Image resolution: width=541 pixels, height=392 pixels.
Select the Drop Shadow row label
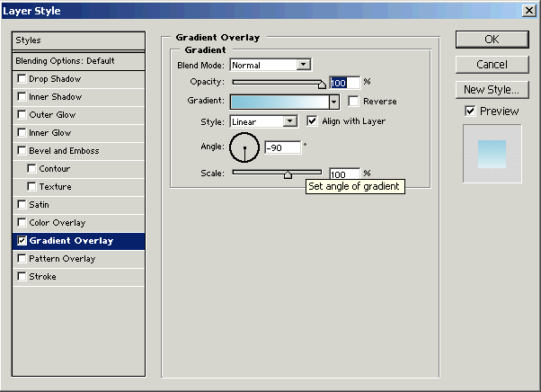tap(55, 79)
